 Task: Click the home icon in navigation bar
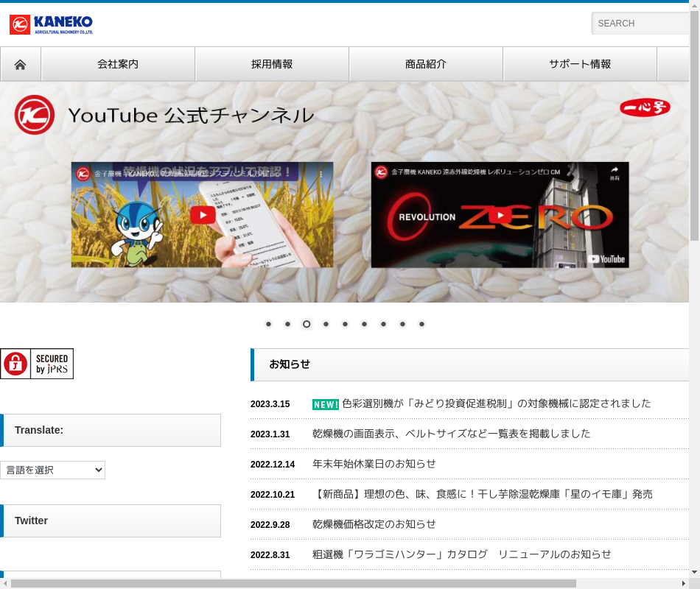click(x=21, y=65)
